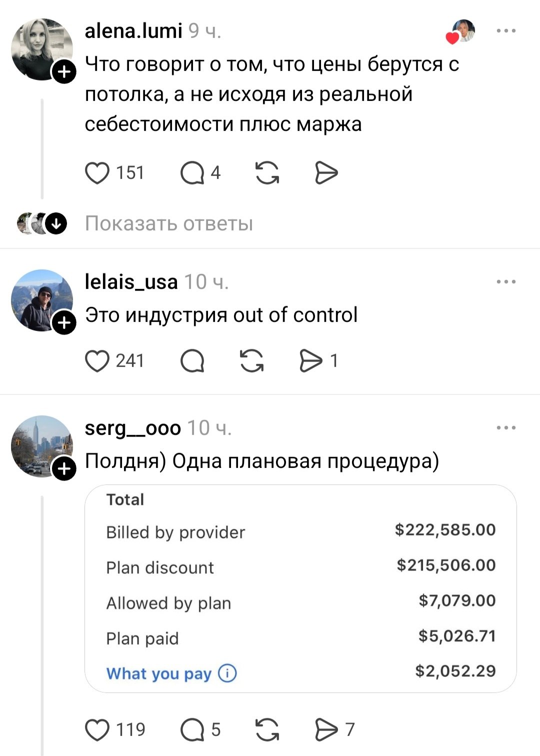The width and height of the screenshot is (540, 756).
Task: Send lelais_usa's comment to someone
Action: (311, 361)
